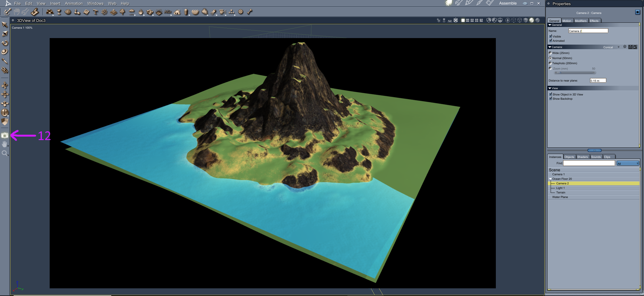Open the Animation menu

(74, 3)
